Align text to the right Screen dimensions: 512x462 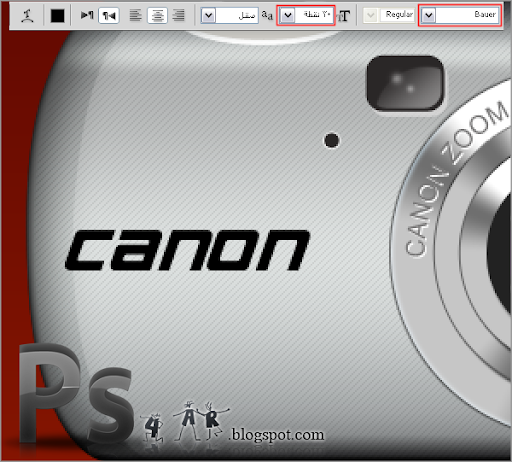click(x=179, y=15)
